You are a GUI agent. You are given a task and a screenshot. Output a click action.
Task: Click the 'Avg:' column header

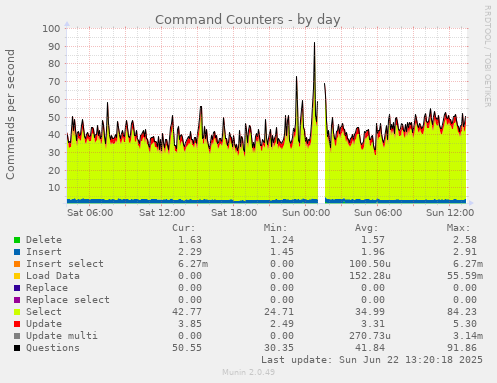(x=367, y=228)
